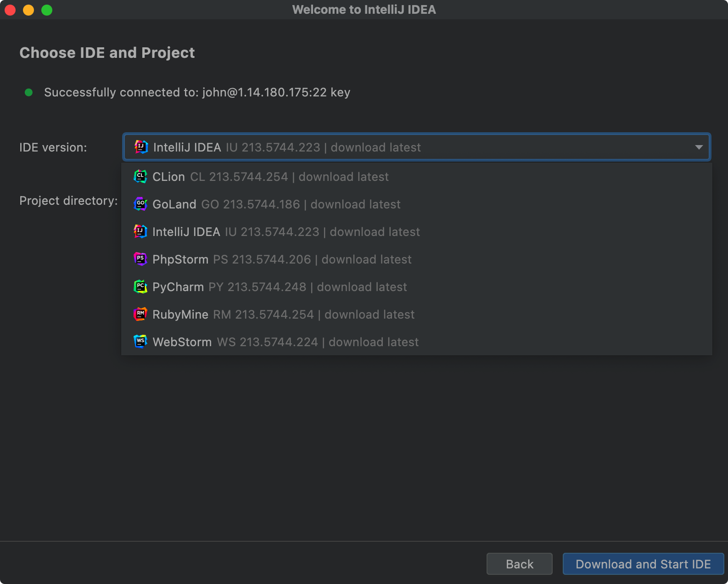
Task: Select PhpStorm PS 213.5744.206 option
Action: coord(417,259)
